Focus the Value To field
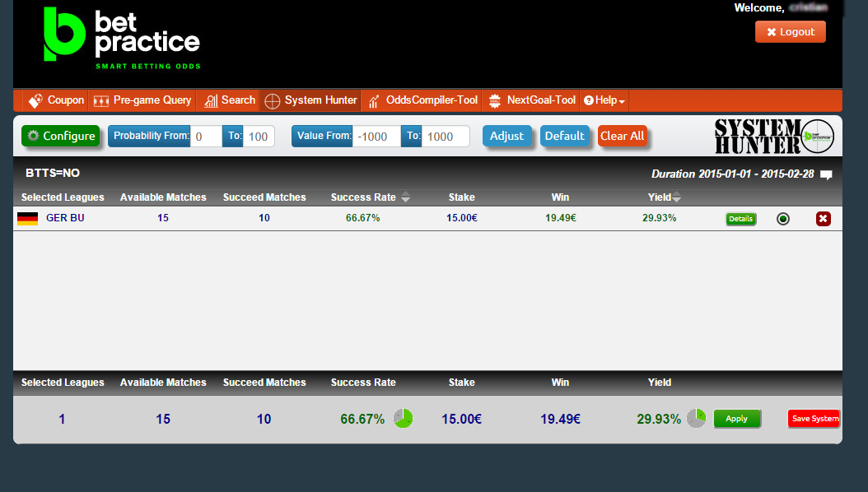 tap(446, 137)
